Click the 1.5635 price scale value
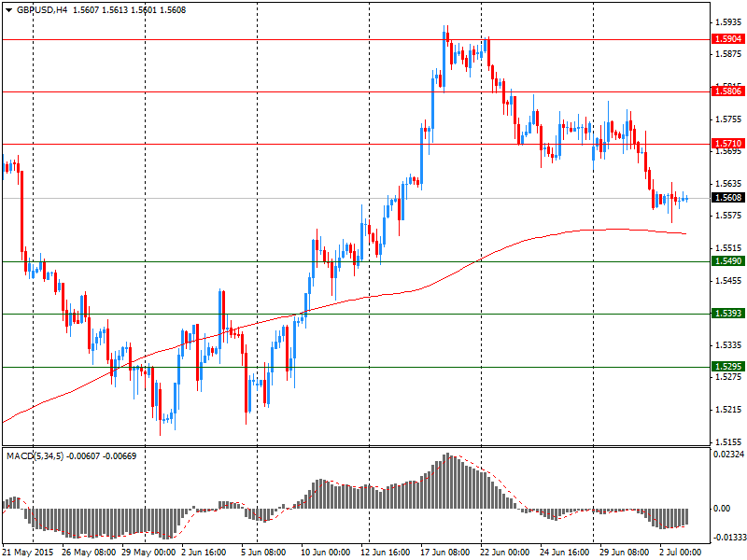Screen dimensions: 747x560 click(x=728, y=183)
